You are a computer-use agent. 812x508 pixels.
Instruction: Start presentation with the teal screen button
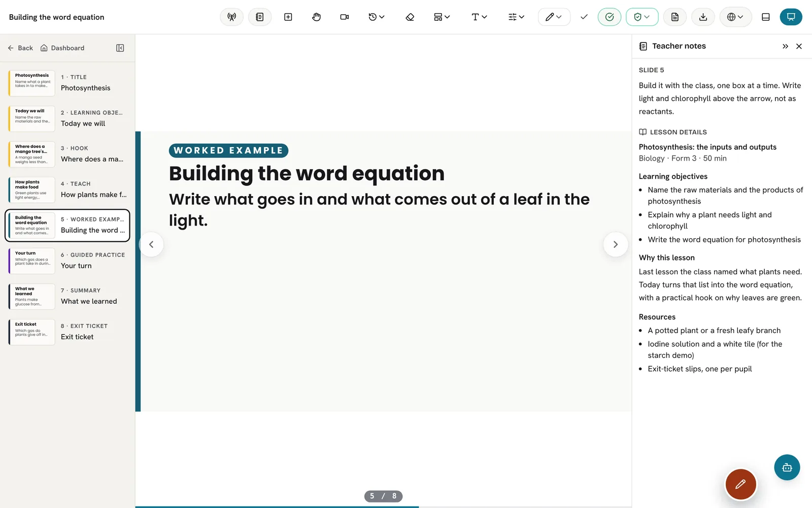(791, 17)
